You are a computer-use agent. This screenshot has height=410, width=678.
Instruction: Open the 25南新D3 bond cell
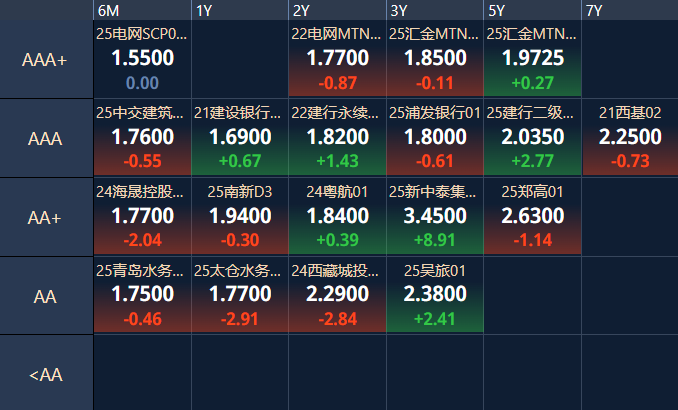240,217
